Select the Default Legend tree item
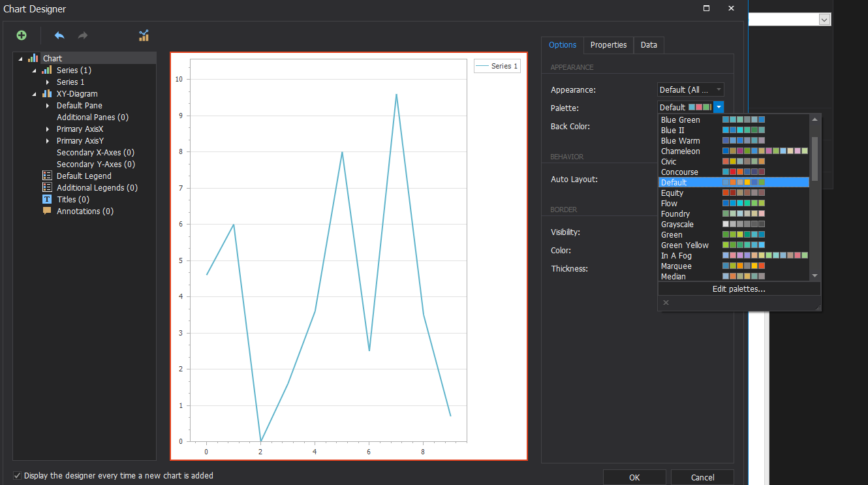Screen dimensions: 868x485 pyautogui.click(x=84, y=176)
